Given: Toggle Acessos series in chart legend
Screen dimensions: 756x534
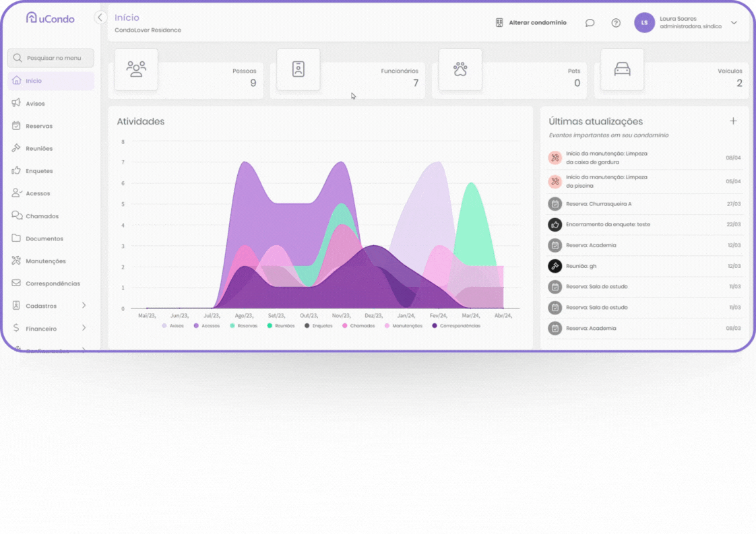Looking at the screenshot, I should pyautogui.click(x=206, y=326).
